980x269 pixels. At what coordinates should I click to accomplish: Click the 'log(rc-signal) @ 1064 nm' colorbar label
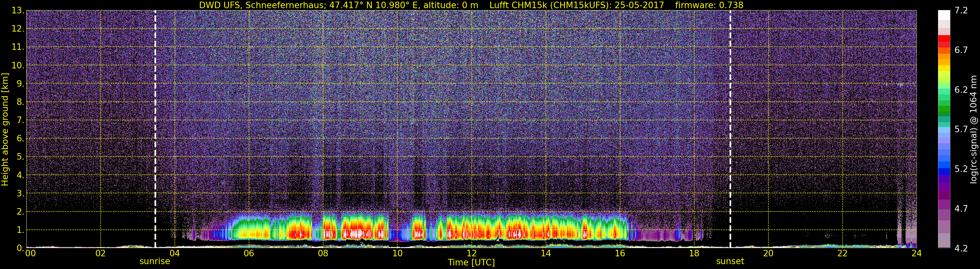tap(973, 130)
